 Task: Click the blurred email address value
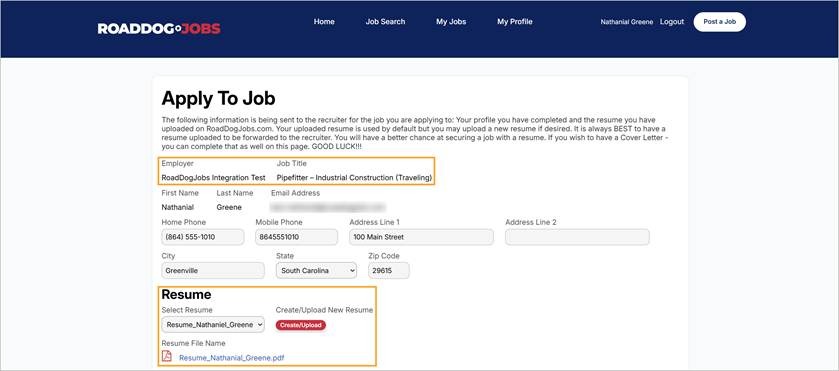(x=328, y=207)
